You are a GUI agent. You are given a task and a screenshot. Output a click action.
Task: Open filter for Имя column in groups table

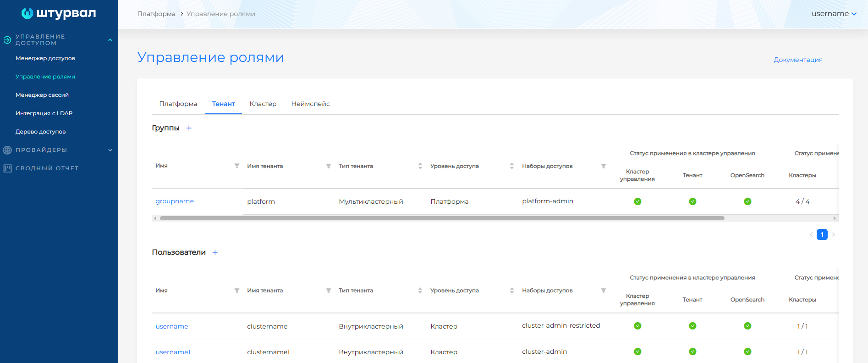[x=237, y=166]
